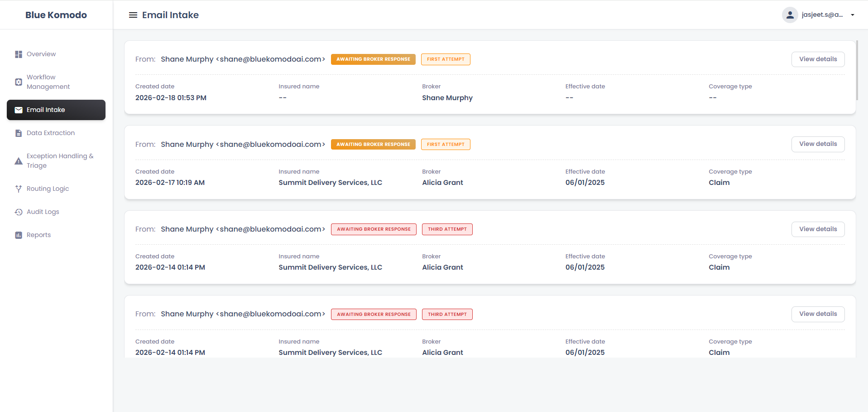
Task: Click the Exception Handling warning triangle icon
Action: click(x=19, y=161)
